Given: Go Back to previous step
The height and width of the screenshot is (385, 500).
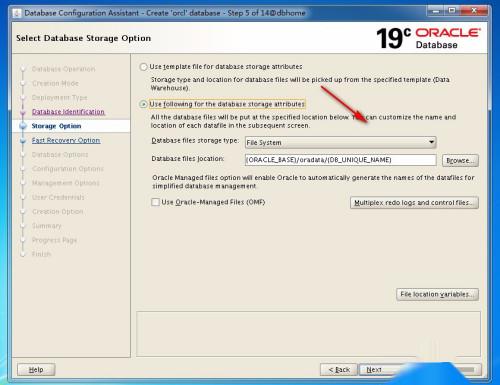Looking at the screenshot, I should pos(339,370).
